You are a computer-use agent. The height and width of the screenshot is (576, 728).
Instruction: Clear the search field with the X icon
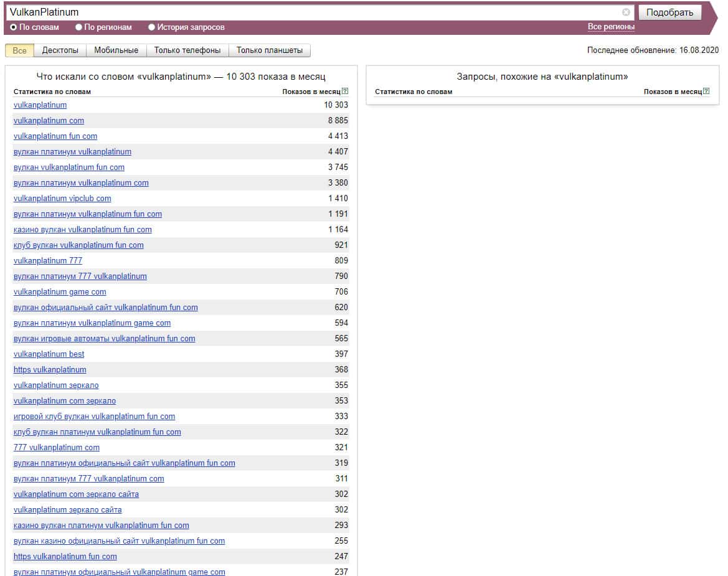(626, 12)
